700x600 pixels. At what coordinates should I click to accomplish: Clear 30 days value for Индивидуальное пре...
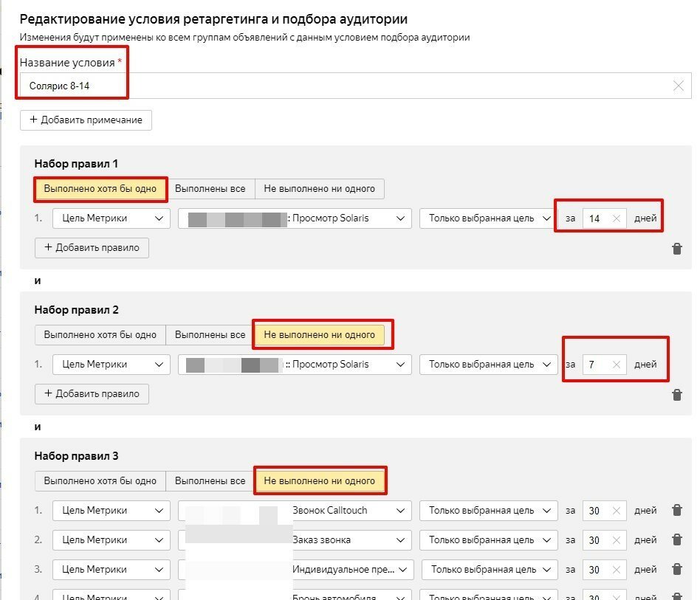[x=617, y=570]
